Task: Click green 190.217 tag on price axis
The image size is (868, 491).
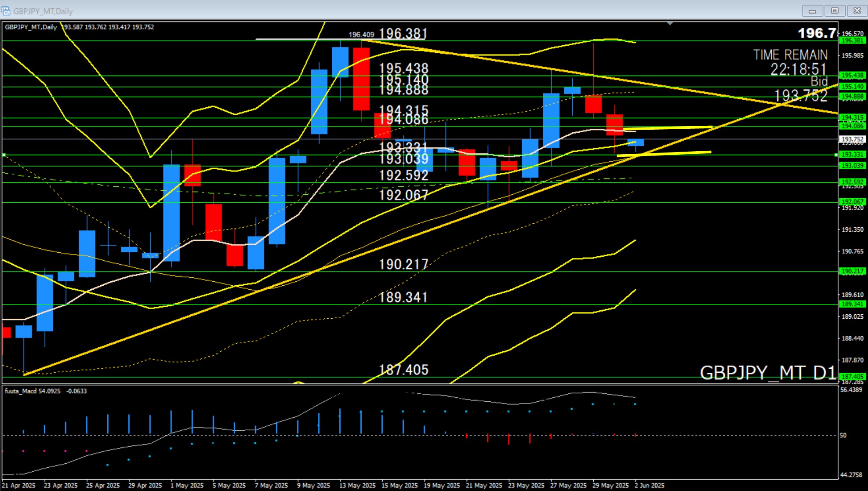Action: click(852, 271)
